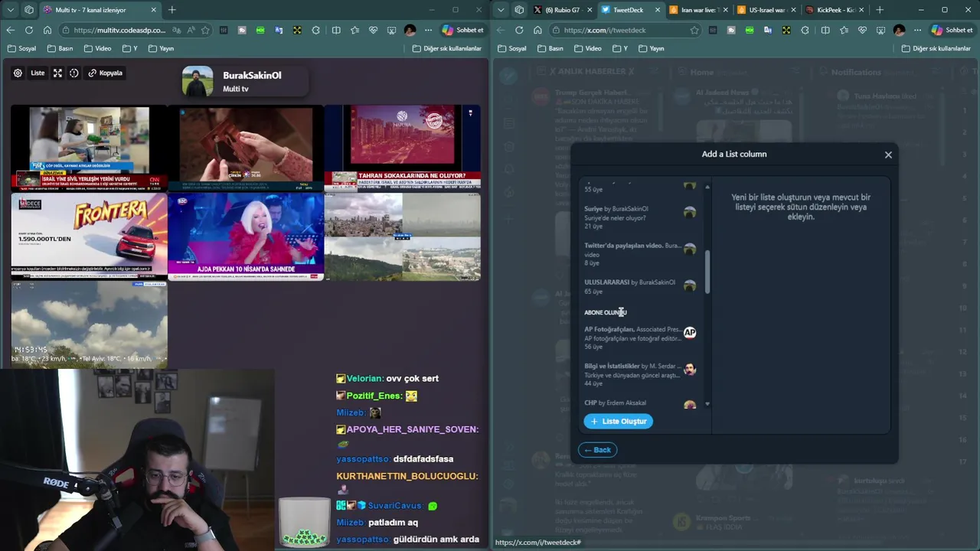This screenshot has width=980, height=551.
Task: Click the multitv.codeasdp address bar
Action: coord(119,30)
